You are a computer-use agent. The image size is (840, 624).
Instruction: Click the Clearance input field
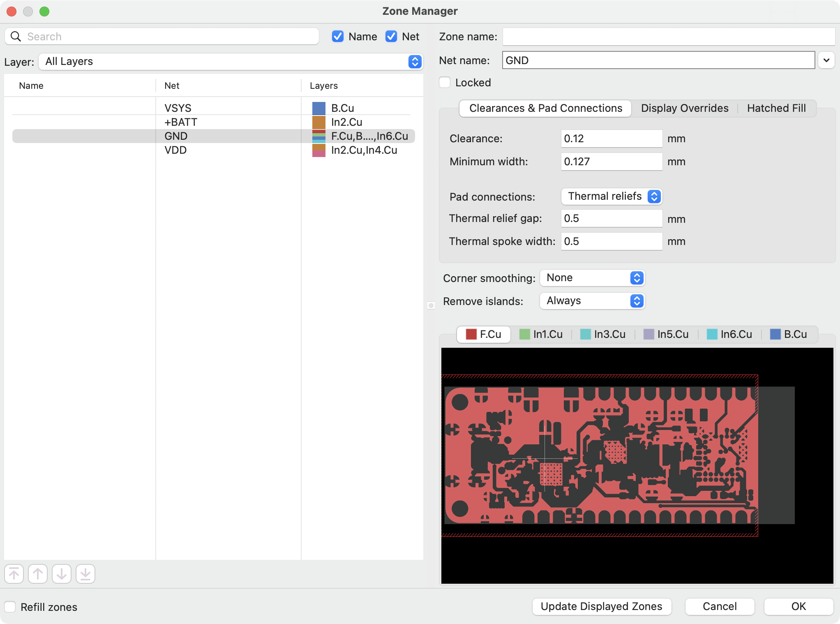(611, 139)
